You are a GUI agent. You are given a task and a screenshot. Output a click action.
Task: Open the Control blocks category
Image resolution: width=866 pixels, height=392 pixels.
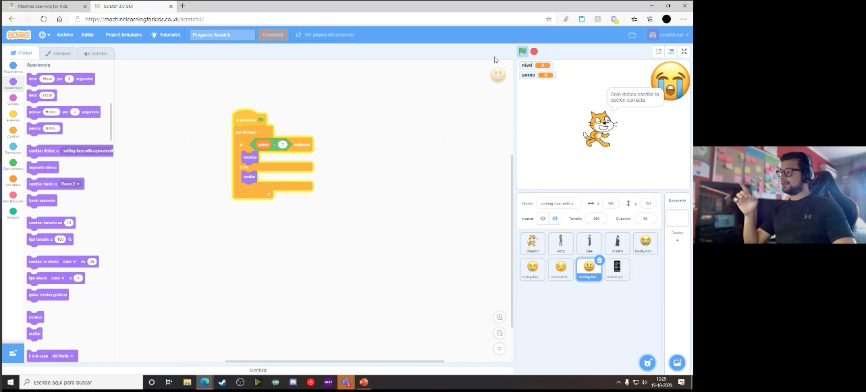pyautogui.click(x=13, y=133)
